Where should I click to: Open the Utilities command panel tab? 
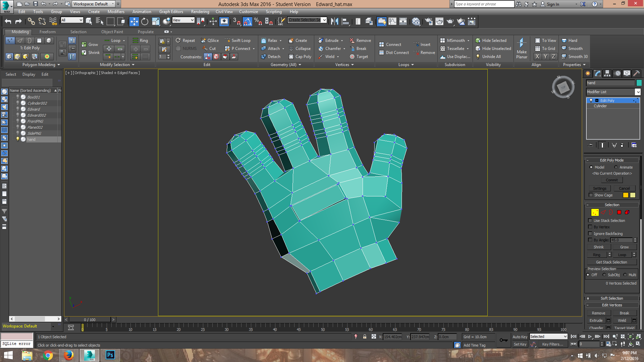[x=636, y=73]
